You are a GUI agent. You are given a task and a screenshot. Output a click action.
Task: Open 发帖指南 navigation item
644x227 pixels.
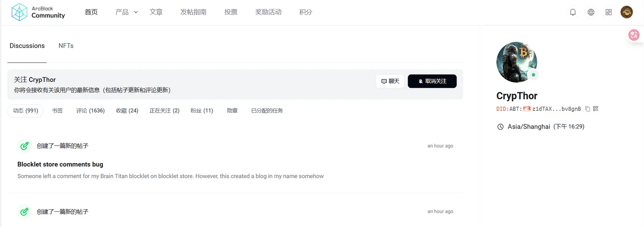(x=193, y=12)
